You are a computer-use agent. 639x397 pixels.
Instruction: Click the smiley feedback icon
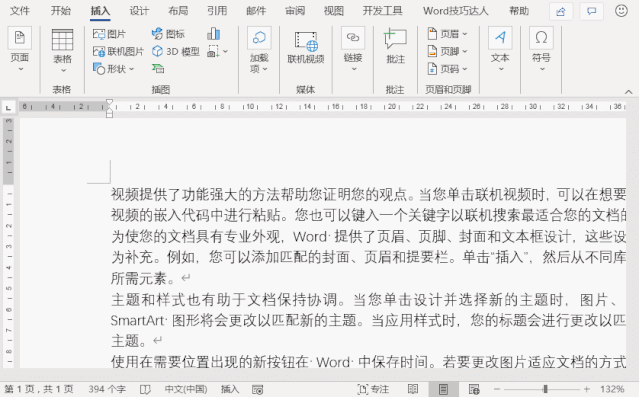621,11
